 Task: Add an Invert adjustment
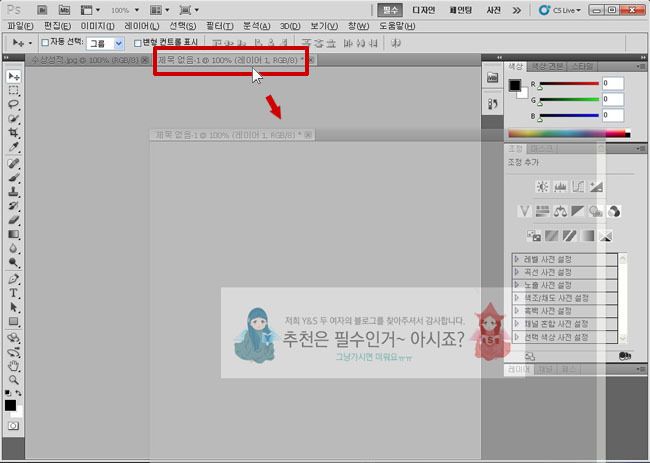(534, 236)
